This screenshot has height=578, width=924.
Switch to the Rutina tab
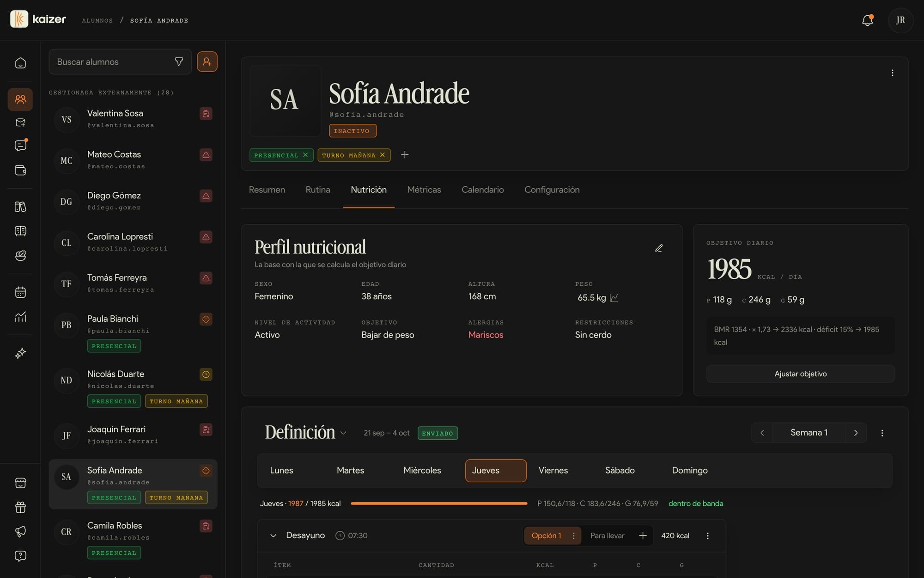318,190
